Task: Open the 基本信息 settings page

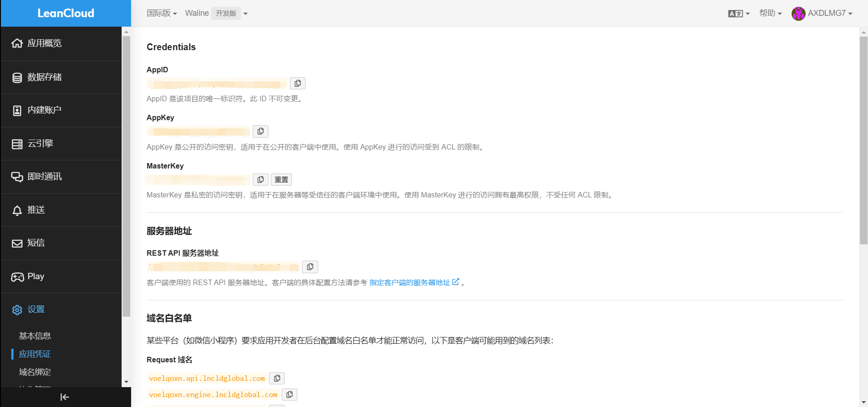Action: click(x=35, y=336)
